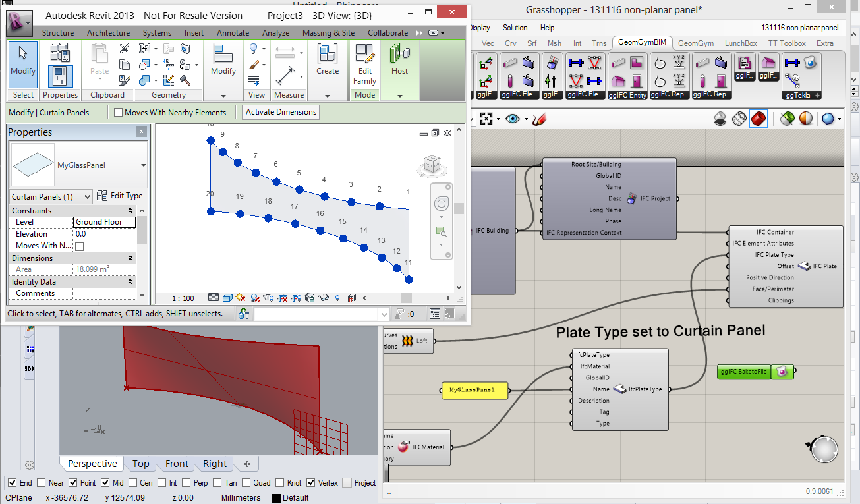Click the IFCMaterial component icon
The height and width of the screenshot is (504, 860).
[x=403, y=447]
